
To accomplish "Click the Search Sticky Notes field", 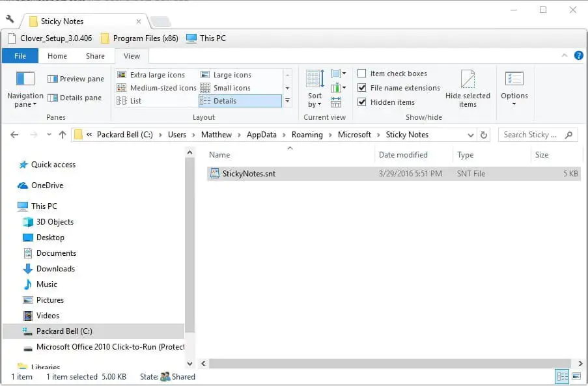I will pos(531,135).
